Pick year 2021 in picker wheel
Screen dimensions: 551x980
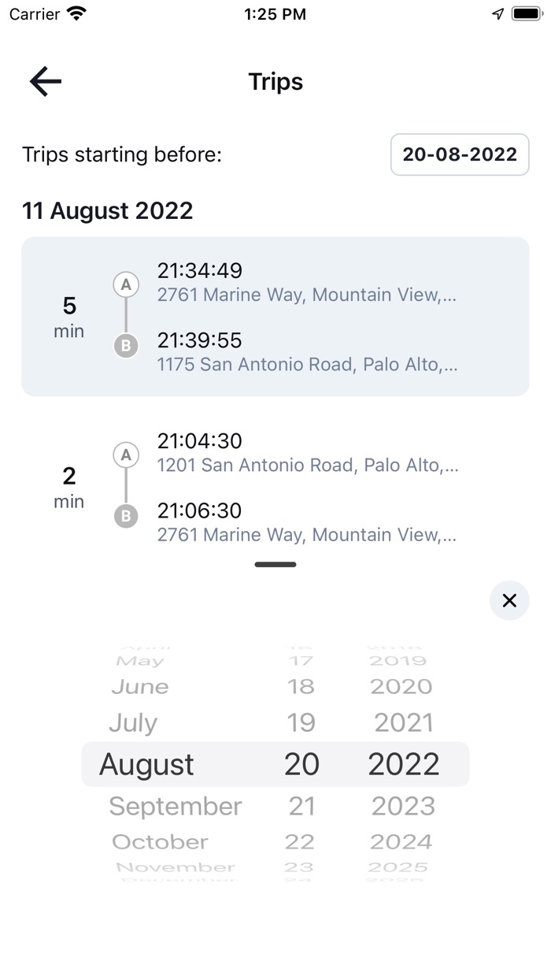pos(403,722)
